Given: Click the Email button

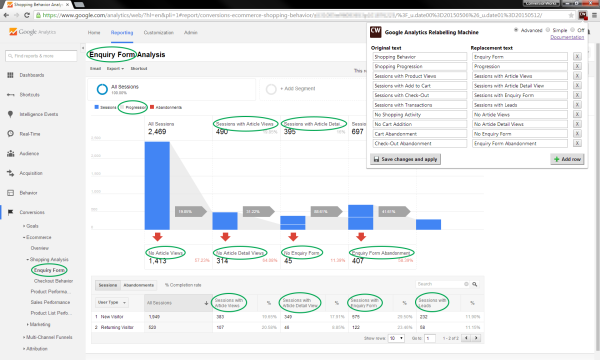Looking at the screenshot, I should point(95,68).
